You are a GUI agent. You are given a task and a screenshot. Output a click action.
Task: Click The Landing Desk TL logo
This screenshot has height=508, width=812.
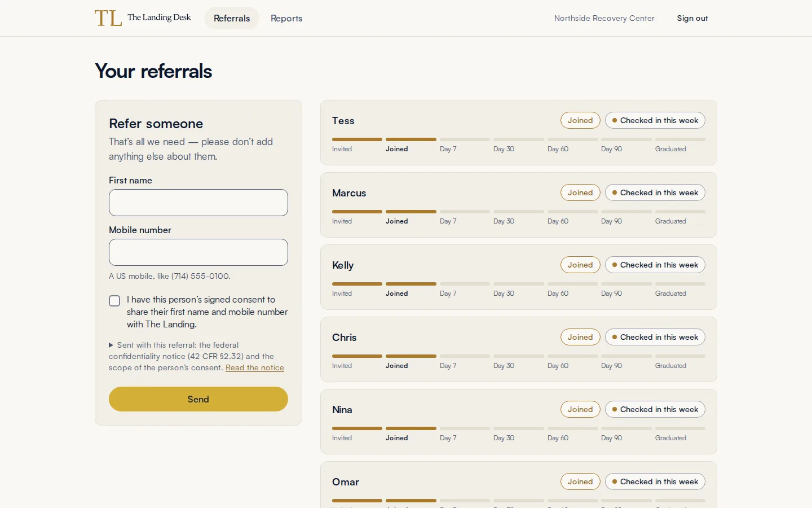point(143,18)
